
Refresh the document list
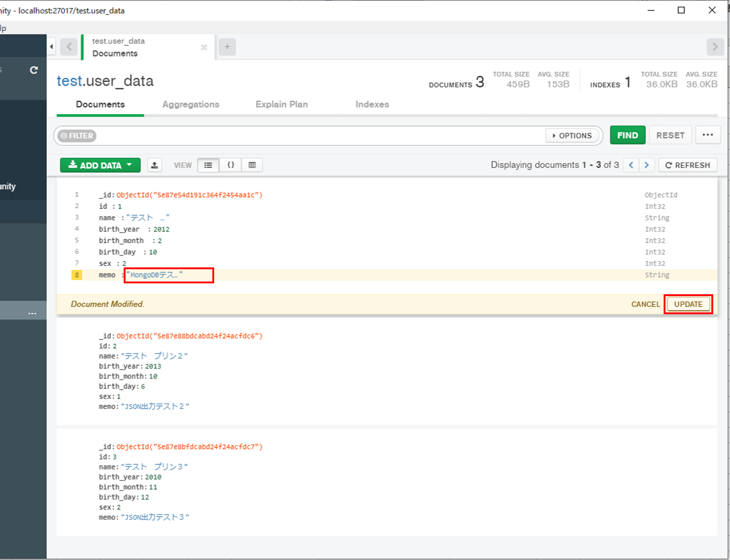tap(687, 165)
